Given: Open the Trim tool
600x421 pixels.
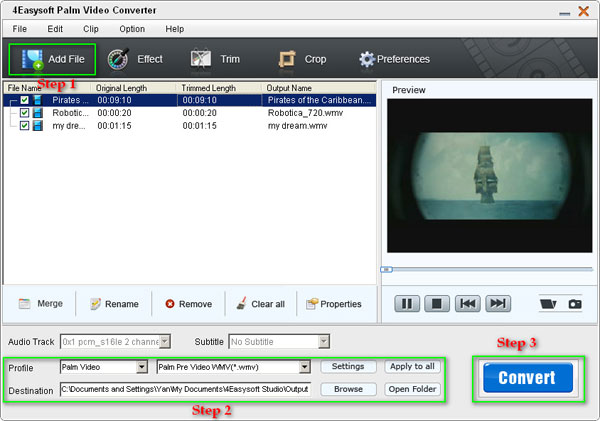Looking at the screenshot, I should tap(215, 59).
